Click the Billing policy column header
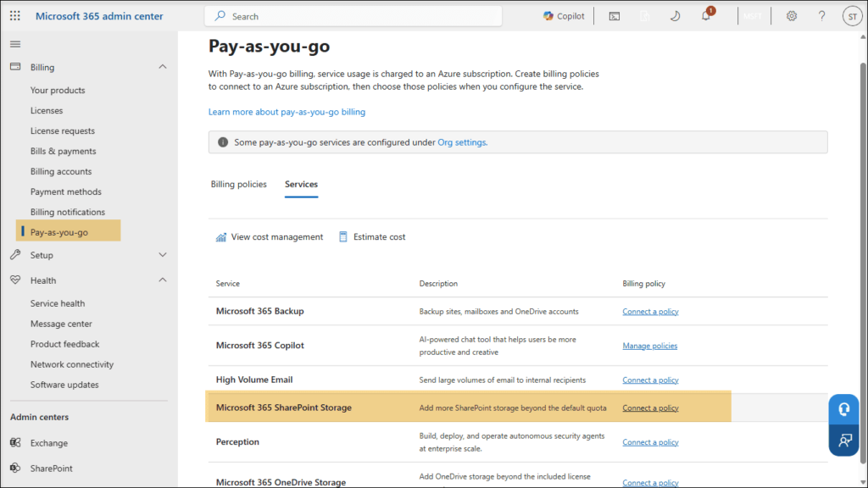 pos(644,283)
